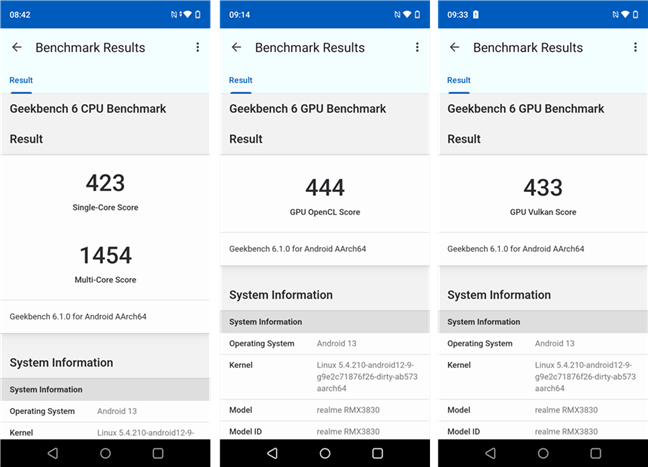Tap Android home button under the Vulkan screen
The image size is (648, 467).
point(543,453)
